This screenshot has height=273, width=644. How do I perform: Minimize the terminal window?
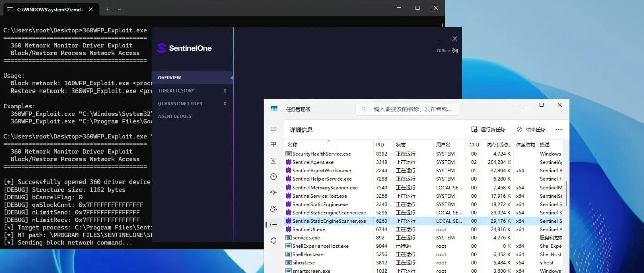398,8
